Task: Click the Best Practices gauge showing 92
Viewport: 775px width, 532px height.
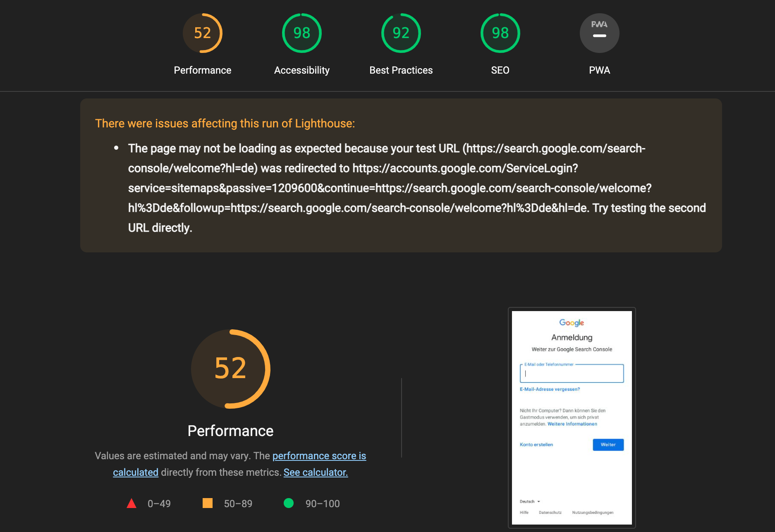Action: (401, 33)
